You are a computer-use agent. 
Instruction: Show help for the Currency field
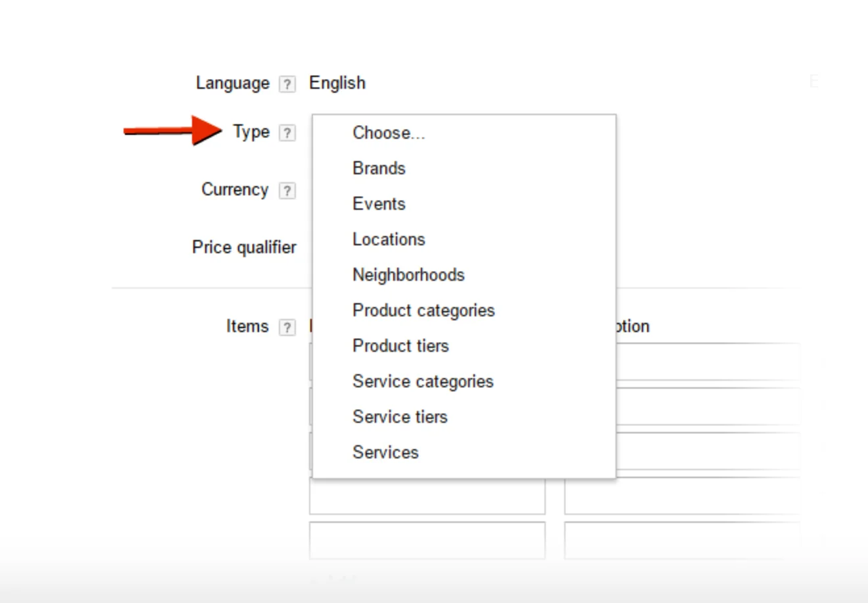pos(287,191)
